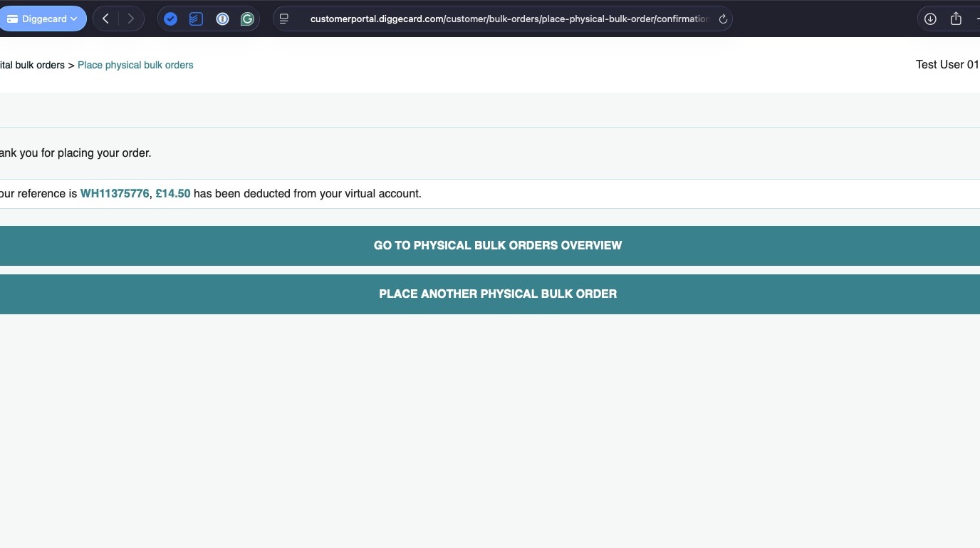This screenshot has width=980, height=548.
Task: Select 'has been deducted from your virtual account' text
Action: [308, 193]
